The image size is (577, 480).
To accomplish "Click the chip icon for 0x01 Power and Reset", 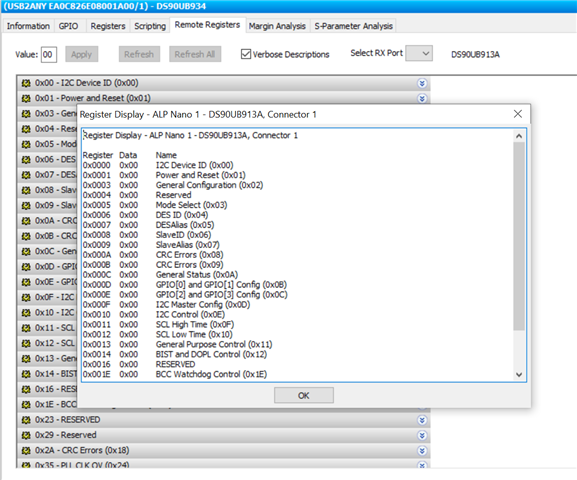I will coord(26,98).
